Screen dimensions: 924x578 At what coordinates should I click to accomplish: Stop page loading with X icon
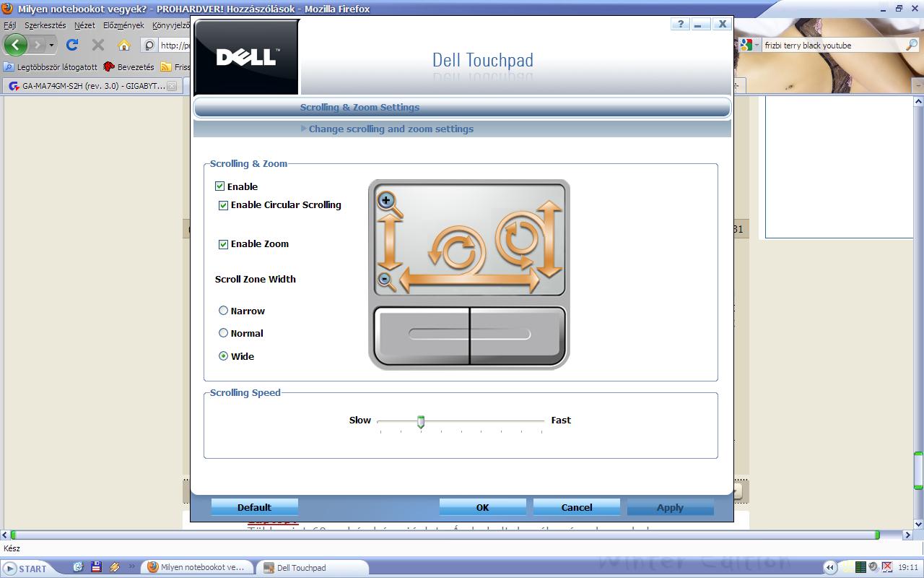click(x=98, y=45)
